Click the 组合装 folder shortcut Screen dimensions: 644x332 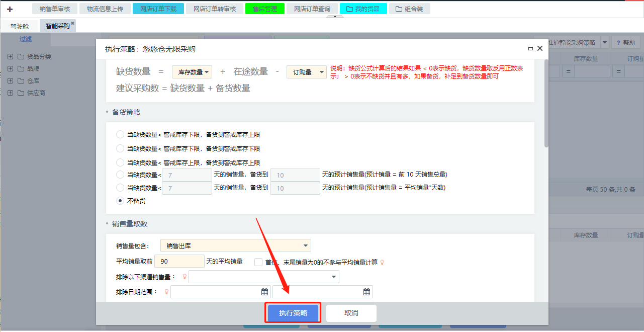[410, 9]
